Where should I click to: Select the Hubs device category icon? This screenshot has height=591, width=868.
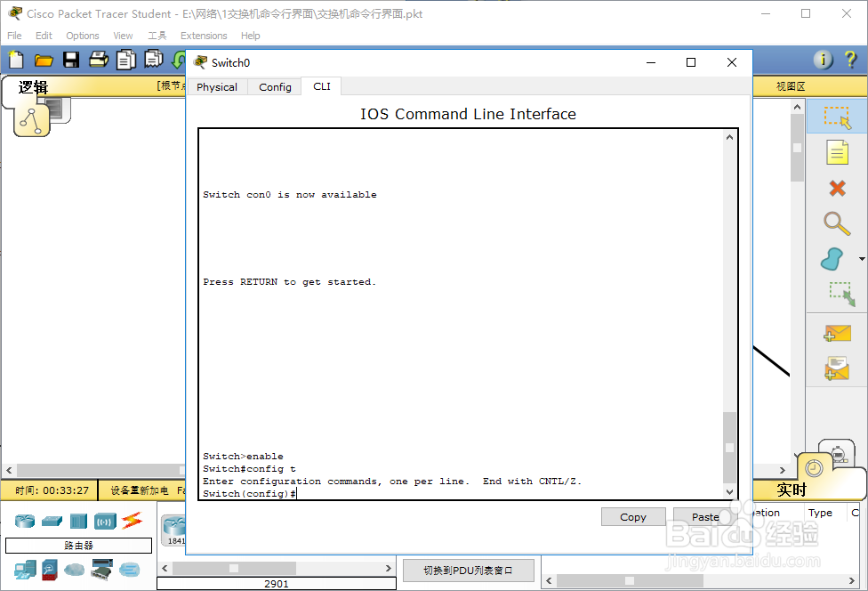click(78, 521)
